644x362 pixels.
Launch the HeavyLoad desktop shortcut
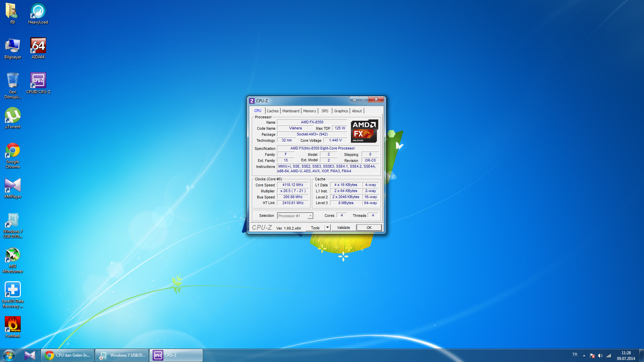(38, 13)
